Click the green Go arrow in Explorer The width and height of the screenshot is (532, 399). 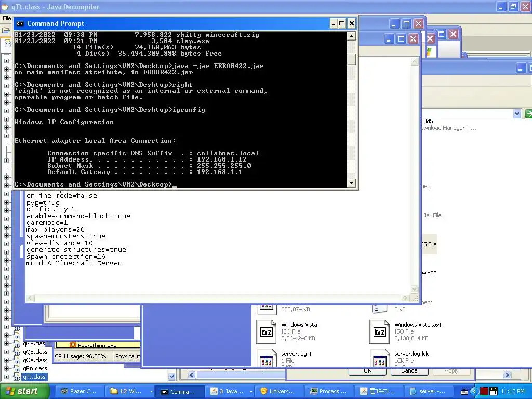pyautogui.click(x=528, y=114)
